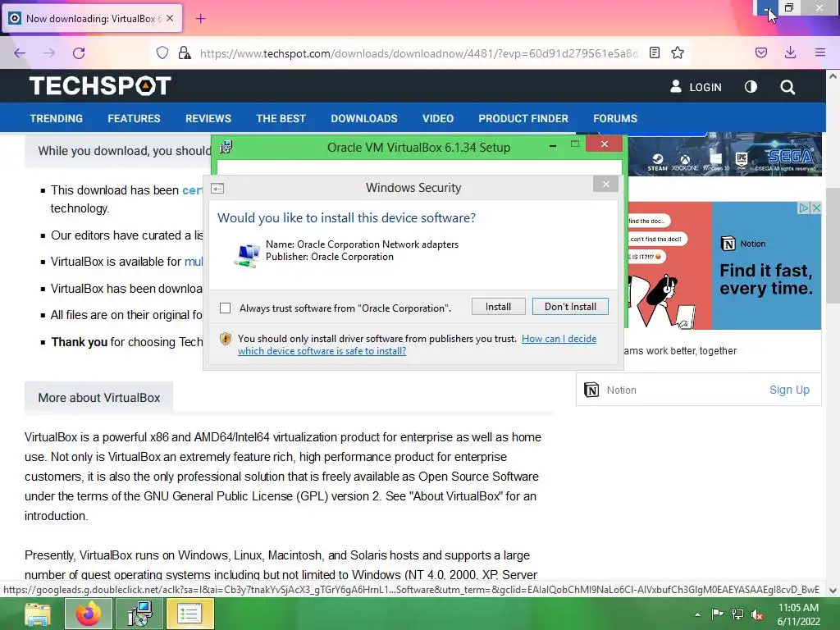Open the Firefox downloads panel
Screen dimensions: 840x630
click(790, 52)
